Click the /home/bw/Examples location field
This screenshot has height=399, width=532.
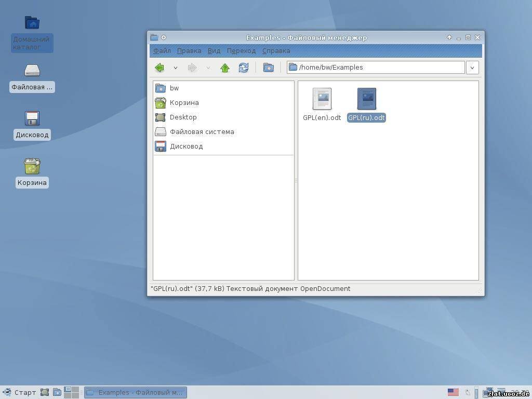(376, 67)
